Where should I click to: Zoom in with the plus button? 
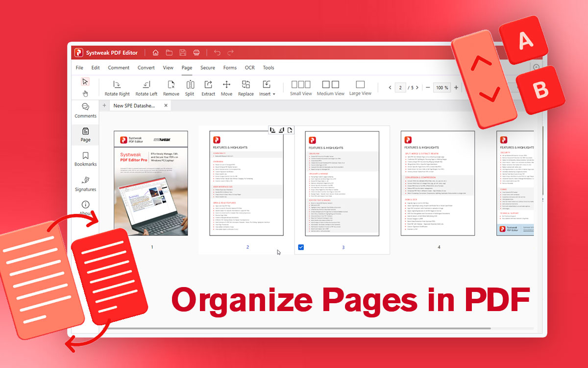456,88
